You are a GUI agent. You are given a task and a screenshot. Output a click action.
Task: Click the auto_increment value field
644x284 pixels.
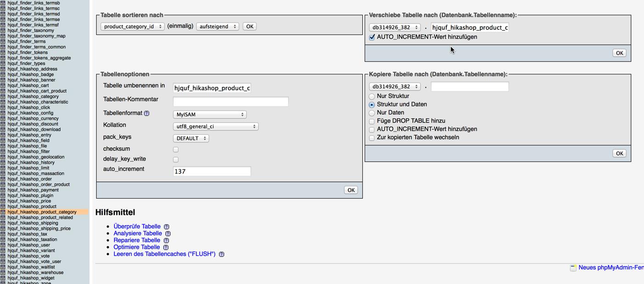[212, 172]
